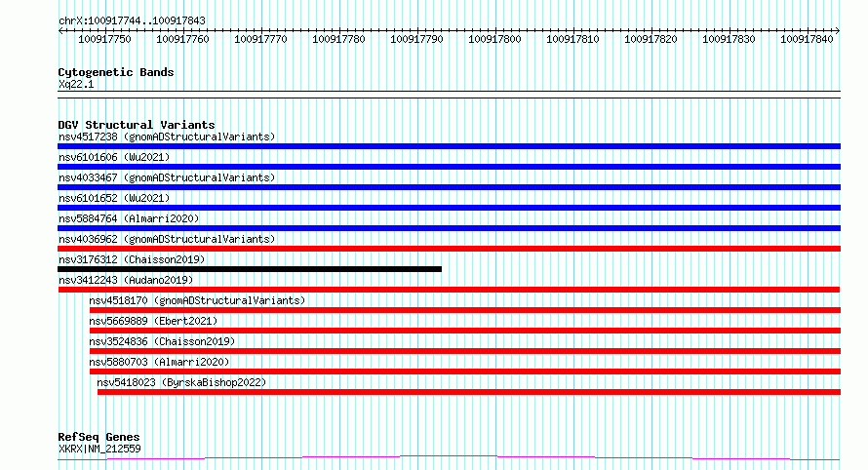Select the red bar for nsv5880703

465,372
